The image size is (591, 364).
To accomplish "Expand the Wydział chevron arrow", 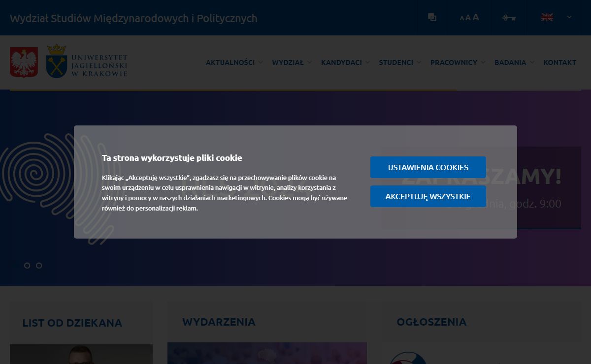I will pyautogui.click(x=309, y=62).
